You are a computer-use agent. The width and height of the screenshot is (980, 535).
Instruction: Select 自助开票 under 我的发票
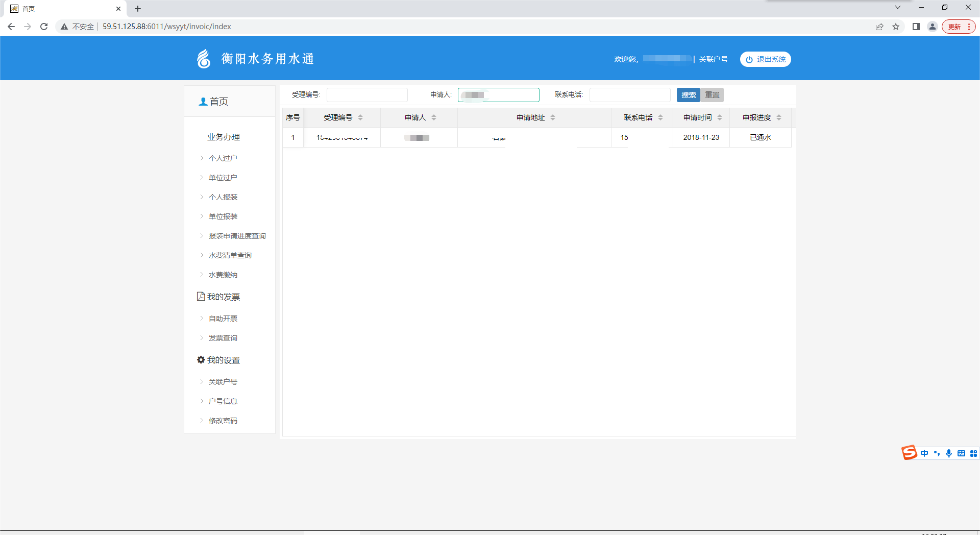coord(223,319)
